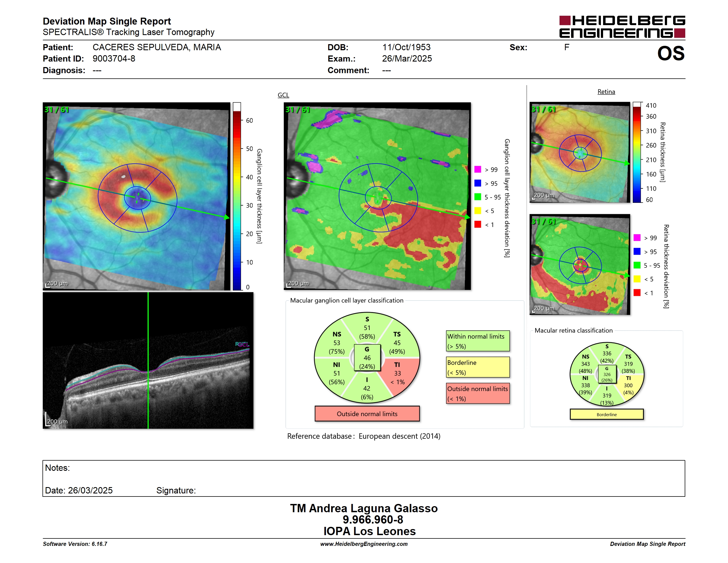This screenshot has width=728, height=563.
Task: Click the www.HeidelbergEngineering.com footer link
Action: [x=364, y=544]
